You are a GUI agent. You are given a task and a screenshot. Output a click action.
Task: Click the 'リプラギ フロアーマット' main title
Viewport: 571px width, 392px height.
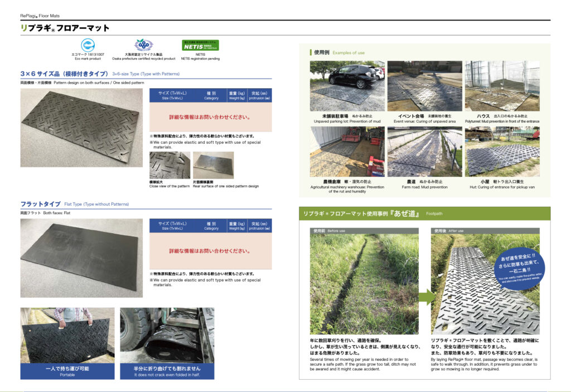pos(65,28)
